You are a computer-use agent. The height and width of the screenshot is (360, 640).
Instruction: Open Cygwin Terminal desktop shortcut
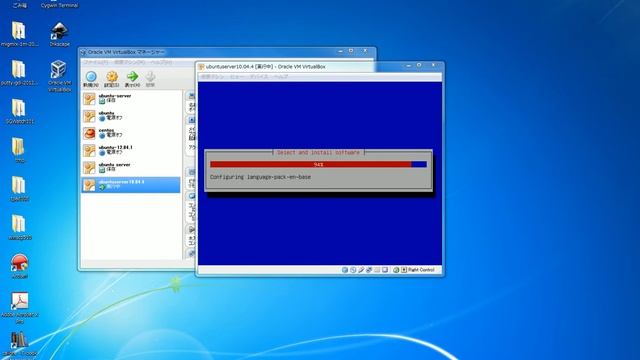point(60,4)
